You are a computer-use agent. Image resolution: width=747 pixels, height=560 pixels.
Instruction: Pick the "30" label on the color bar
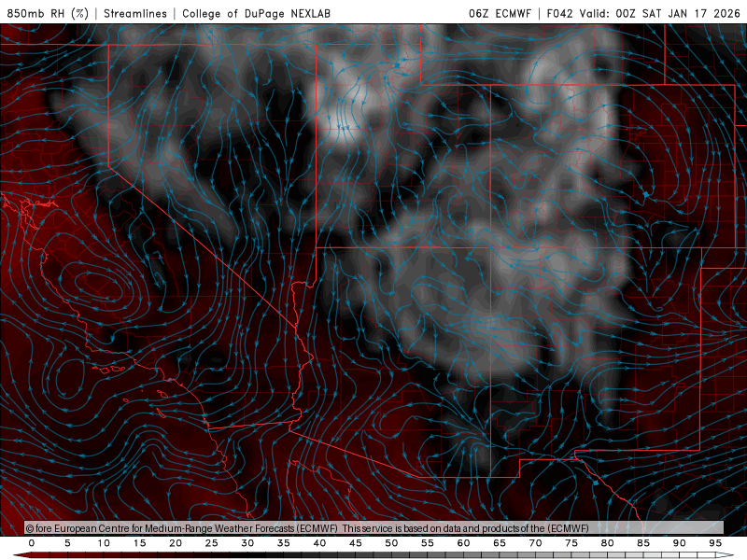[x=247, y=543]
